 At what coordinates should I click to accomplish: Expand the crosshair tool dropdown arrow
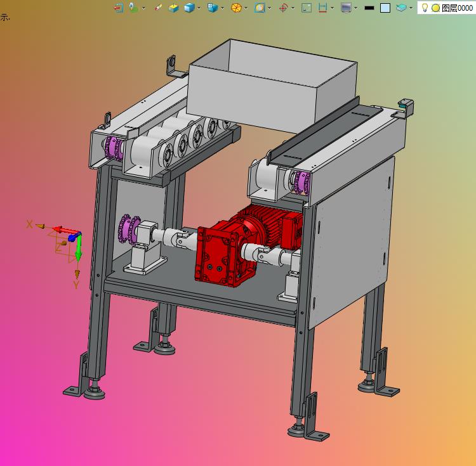pyautogui.click(x=293, y=8)
